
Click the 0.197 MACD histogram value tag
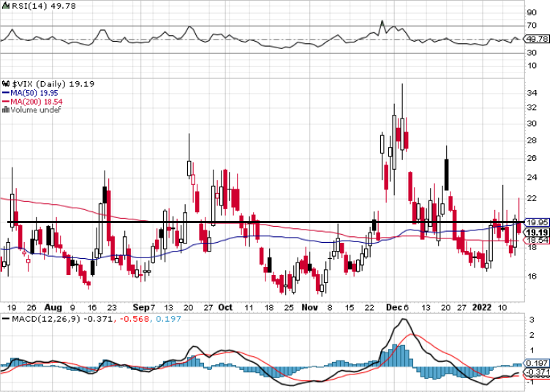click(537, 363)
